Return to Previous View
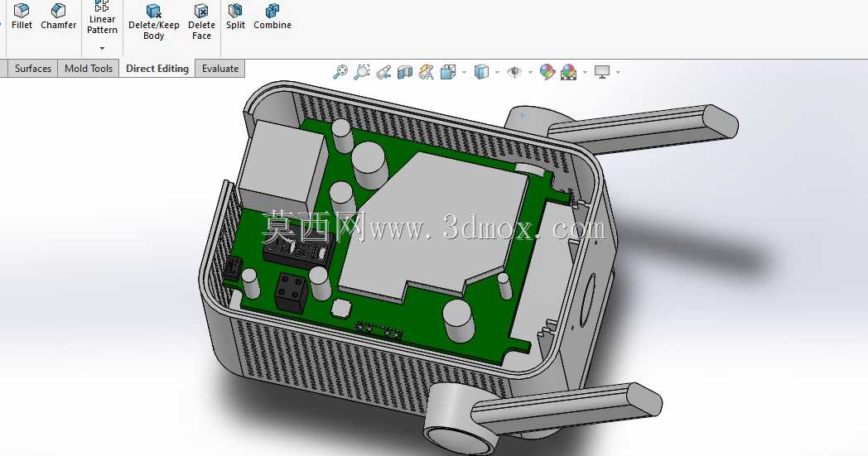The width and height of the screenshot is (868, 456). pyautogui.click(x=383, y=72)
